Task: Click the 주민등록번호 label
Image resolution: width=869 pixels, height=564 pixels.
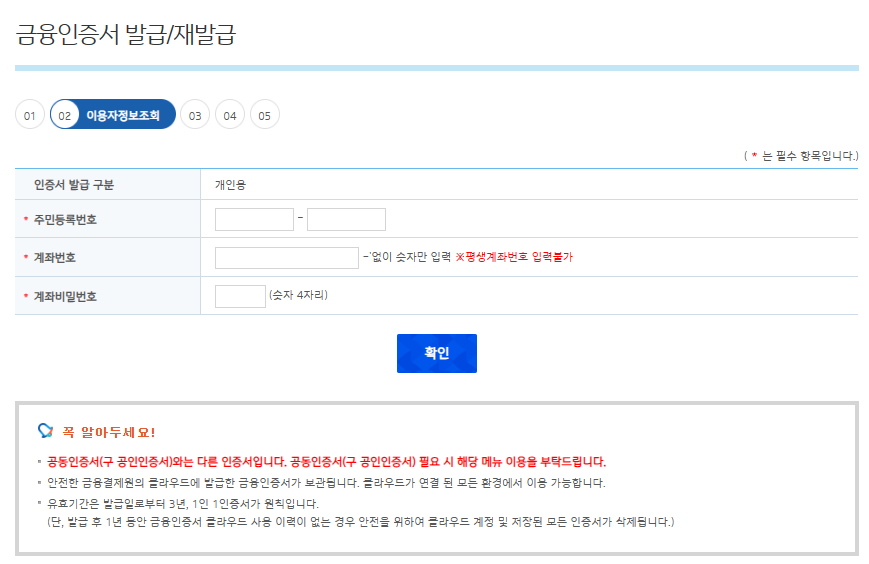Action: (x=65, y=220)
